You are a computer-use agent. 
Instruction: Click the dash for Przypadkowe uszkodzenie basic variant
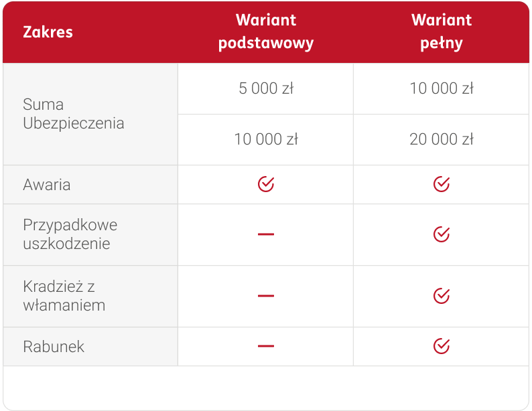click(x=266, y=234)
